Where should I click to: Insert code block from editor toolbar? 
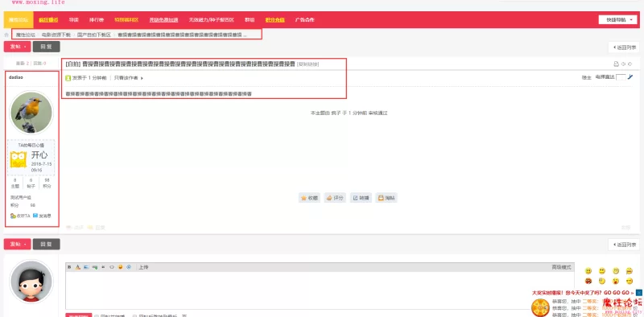[111, 267]
